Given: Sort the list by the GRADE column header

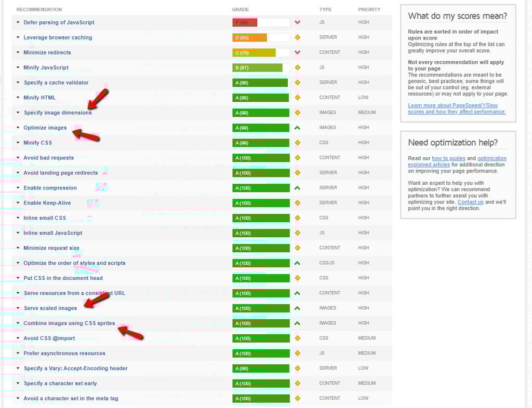Looking at the screenshot, I should pyautogui.click(x=240, y=9).
